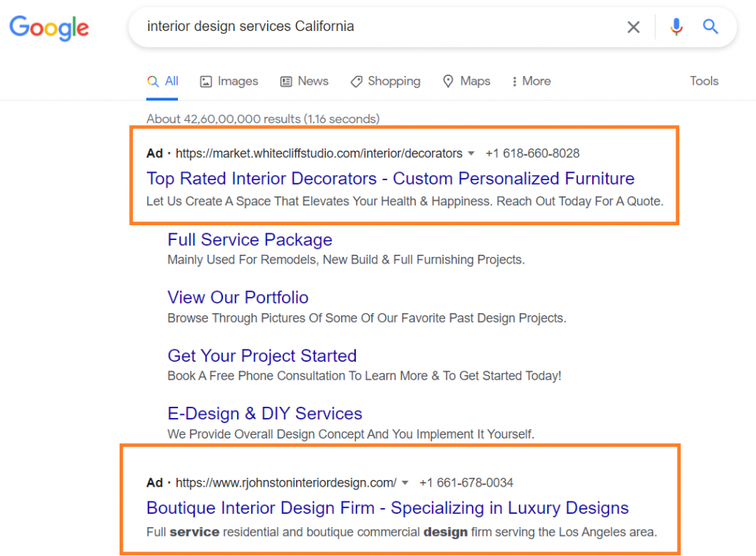Submit search with magnifying glass icon

click(x=710, y=27)
